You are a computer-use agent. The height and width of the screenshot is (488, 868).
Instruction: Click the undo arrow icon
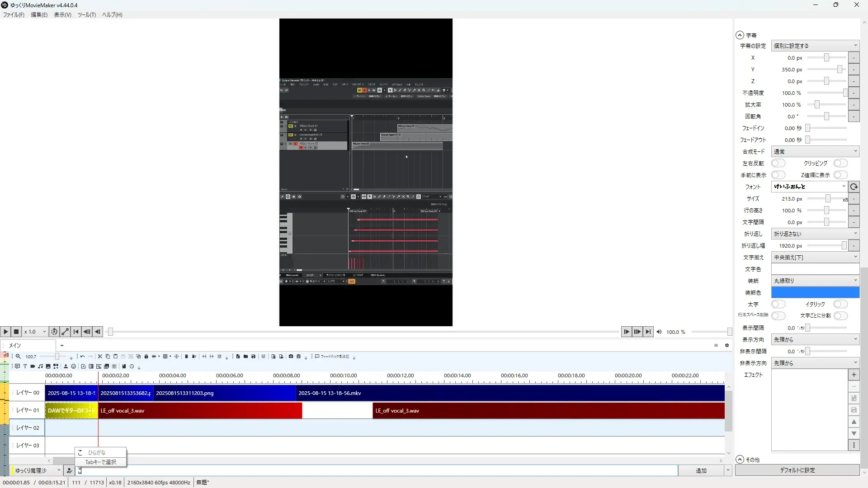click(82, 357)
